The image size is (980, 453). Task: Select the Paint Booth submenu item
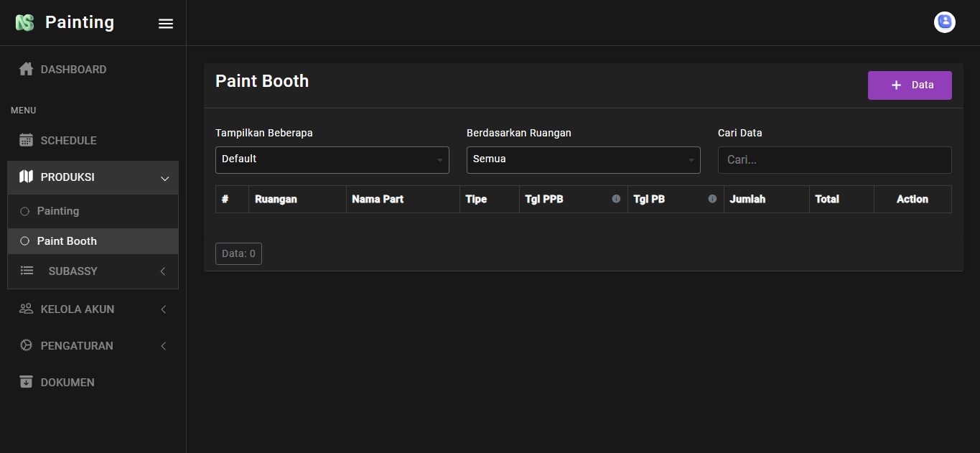[67, 241]
